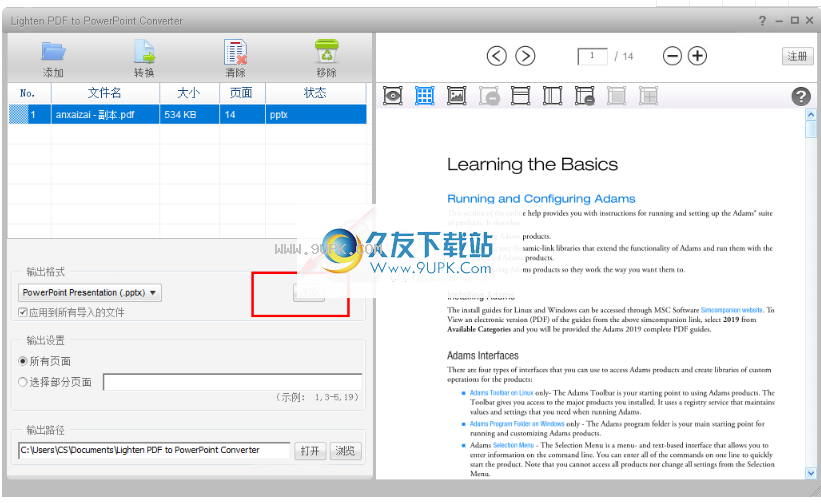The width and height of the screenshot is (821, 503).
Task: Open the round help question icon
Action: coord(801,96)
